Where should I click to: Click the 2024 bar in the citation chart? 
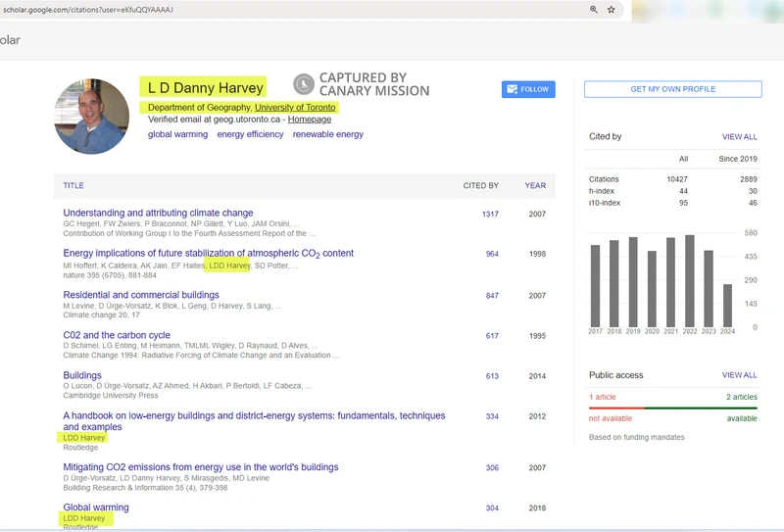[x=727, y=306]
